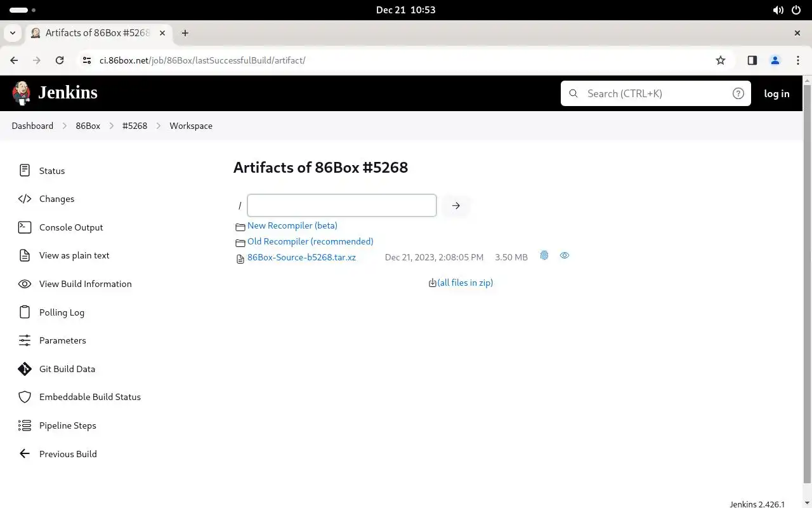Submit the path with the arrow button
Viewport: 812px width, 508px height.
(456, 206)
